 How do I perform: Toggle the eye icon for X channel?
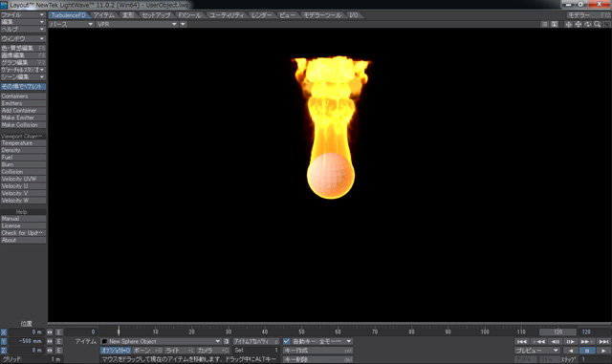50,332
